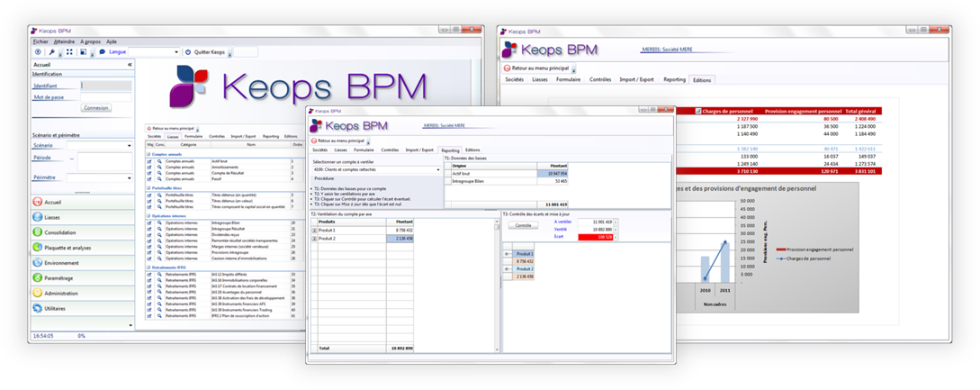Click the Identifiant input field
Viewport: 980px width, 390px height.
point(106,86)
